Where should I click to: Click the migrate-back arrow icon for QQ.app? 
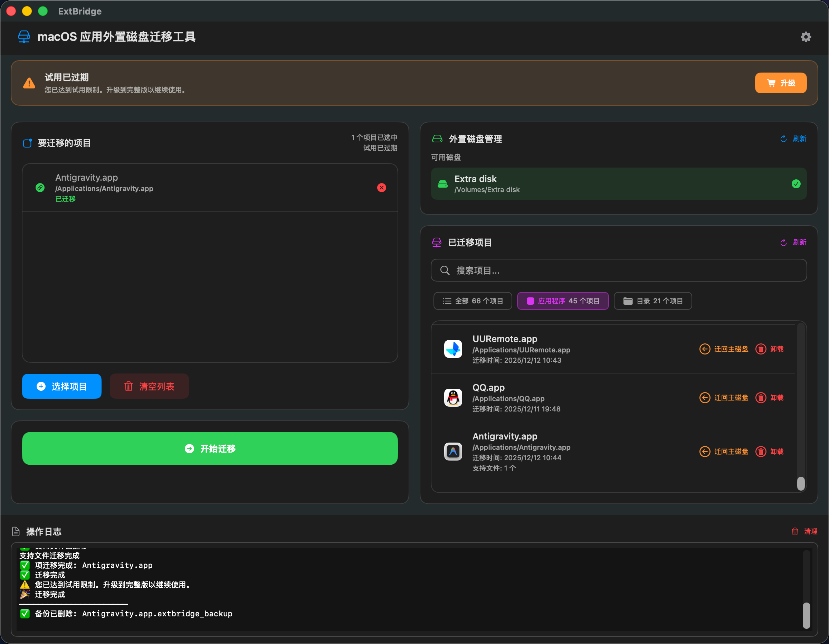(705, 398)
